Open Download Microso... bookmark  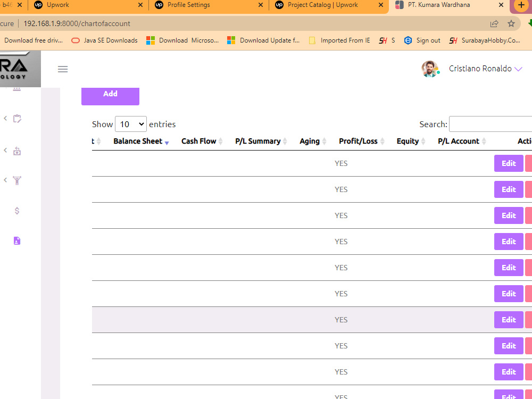182,40
